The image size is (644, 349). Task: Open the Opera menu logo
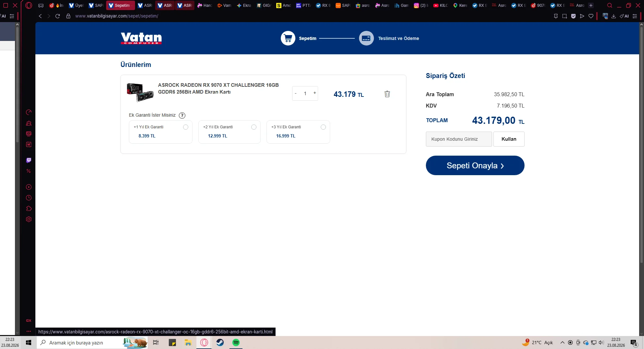pyautogui.click(x=29, y=6)
